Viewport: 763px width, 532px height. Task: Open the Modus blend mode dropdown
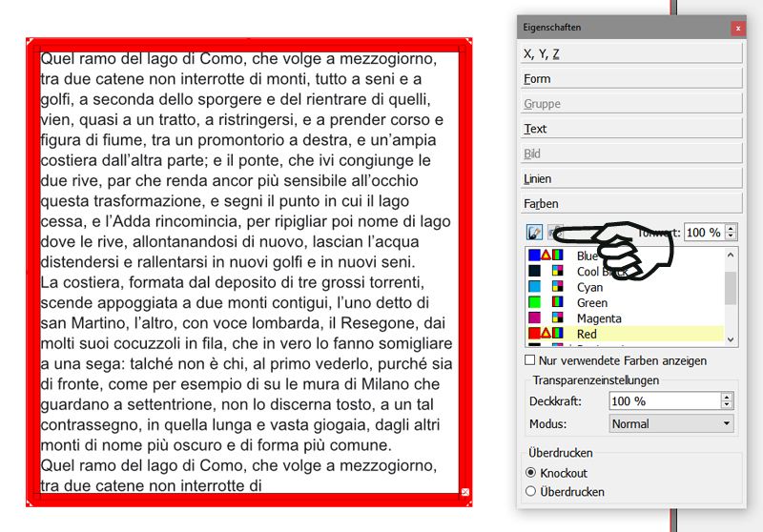[671, 424]
